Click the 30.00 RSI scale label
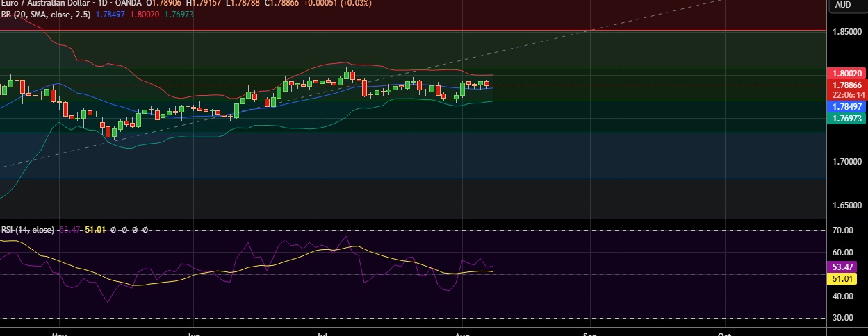868x336 pixels. (842, 318)
